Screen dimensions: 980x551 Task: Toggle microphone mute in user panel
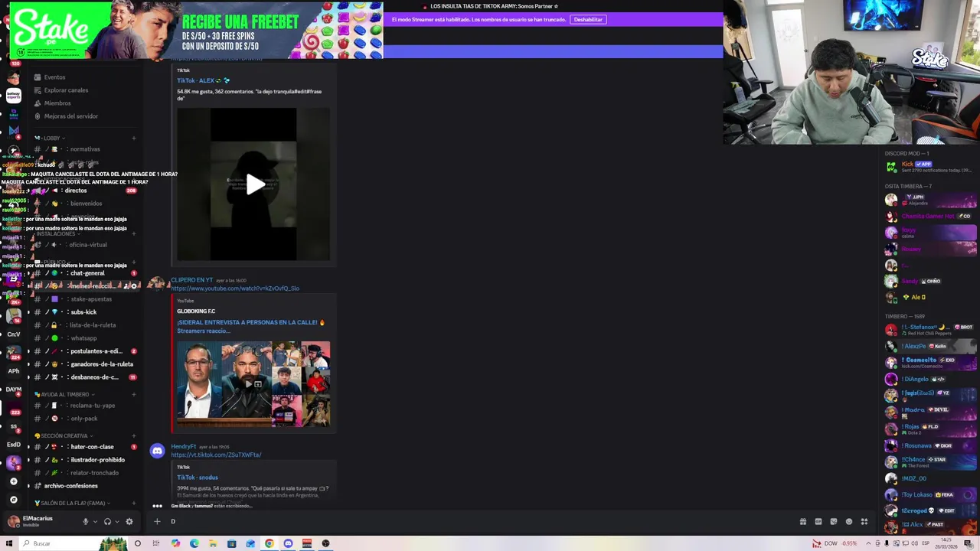click(86, 522)
